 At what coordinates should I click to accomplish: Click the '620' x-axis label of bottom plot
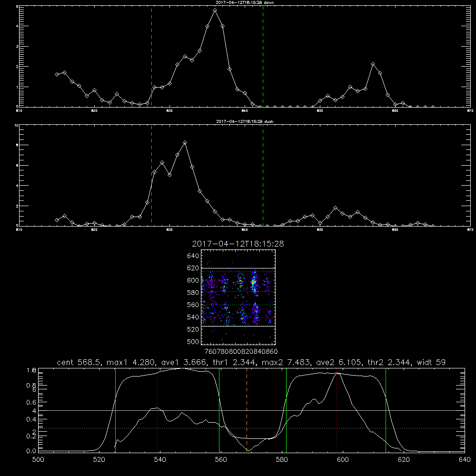(x=404, y=460)
